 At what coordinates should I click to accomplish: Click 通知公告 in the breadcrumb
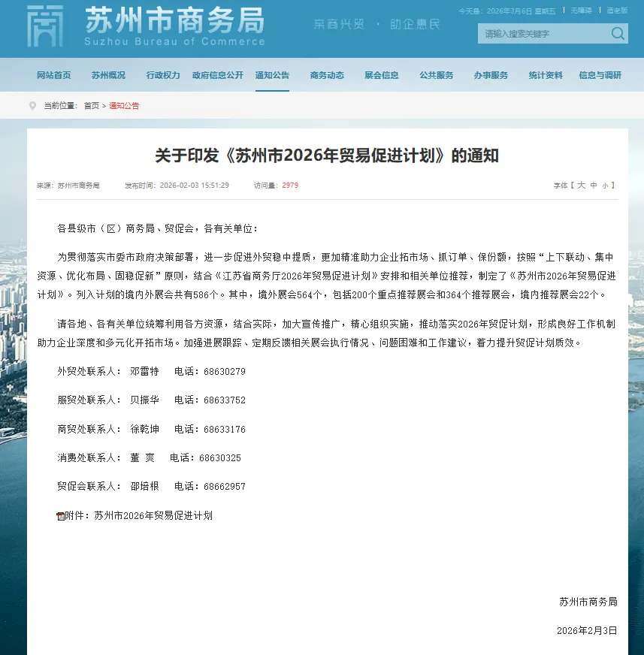pyautogui.click(x=124, y=106)
